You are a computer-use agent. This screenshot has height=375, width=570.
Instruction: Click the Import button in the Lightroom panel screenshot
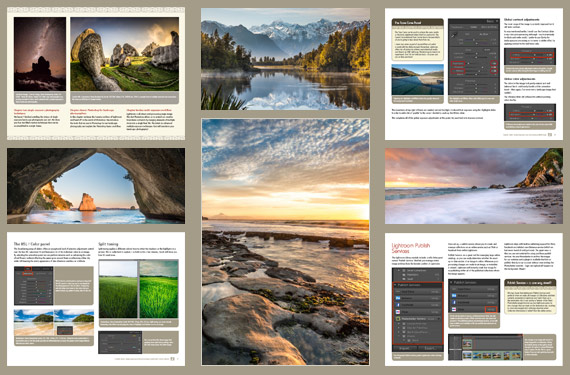[x=405, y=348]
